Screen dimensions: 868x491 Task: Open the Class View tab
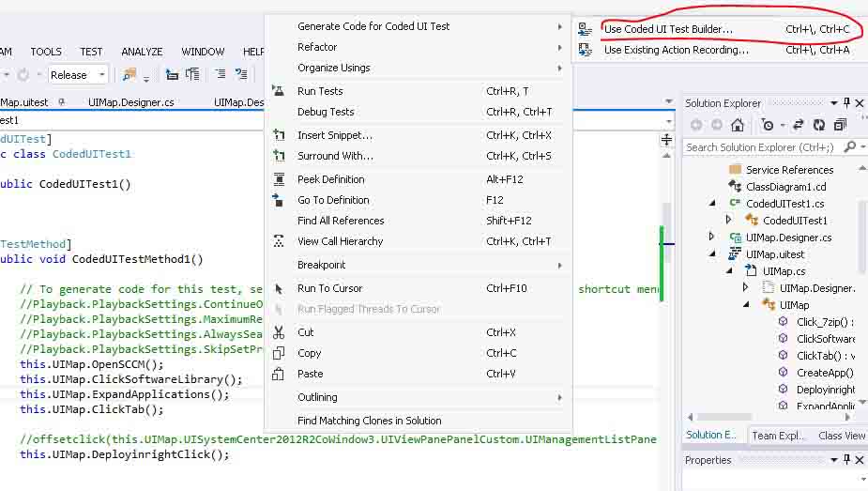[842, 436]
